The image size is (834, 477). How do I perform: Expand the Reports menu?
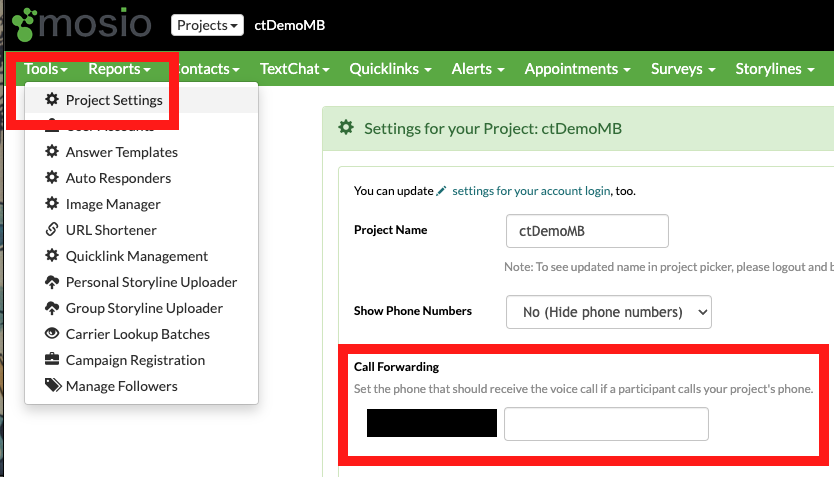click(119, 69)
